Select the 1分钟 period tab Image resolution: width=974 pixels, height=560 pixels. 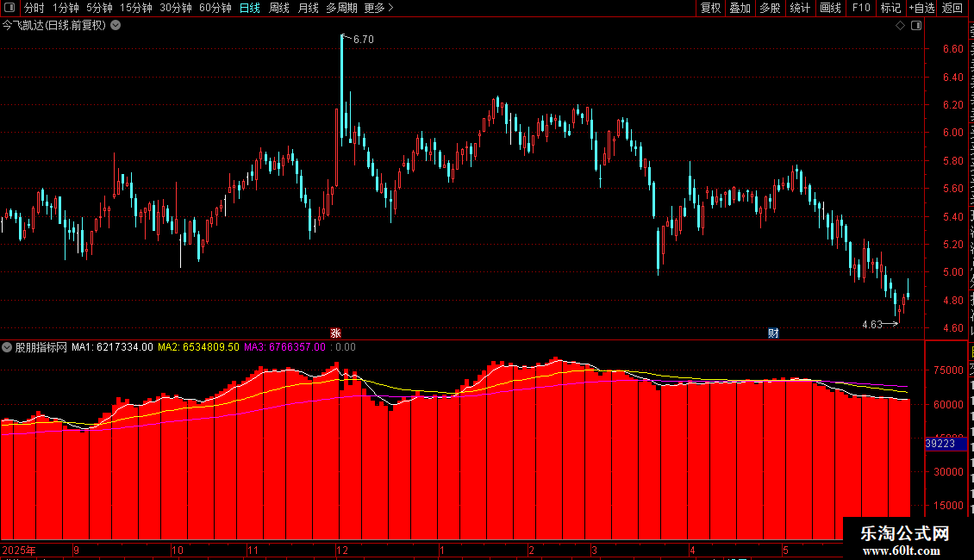[66, 8]
